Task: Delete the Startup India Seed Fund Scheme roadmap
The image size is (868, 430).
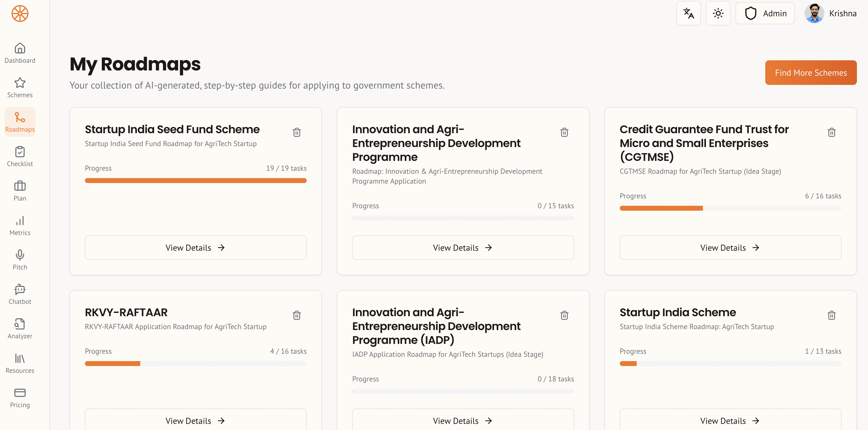Action: pos(297,132)
